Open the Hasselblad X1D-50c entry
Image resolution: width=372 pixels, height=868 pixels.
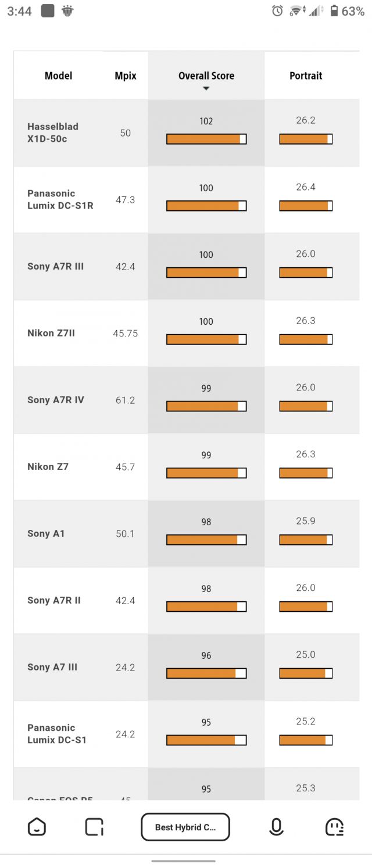(58, 132)
